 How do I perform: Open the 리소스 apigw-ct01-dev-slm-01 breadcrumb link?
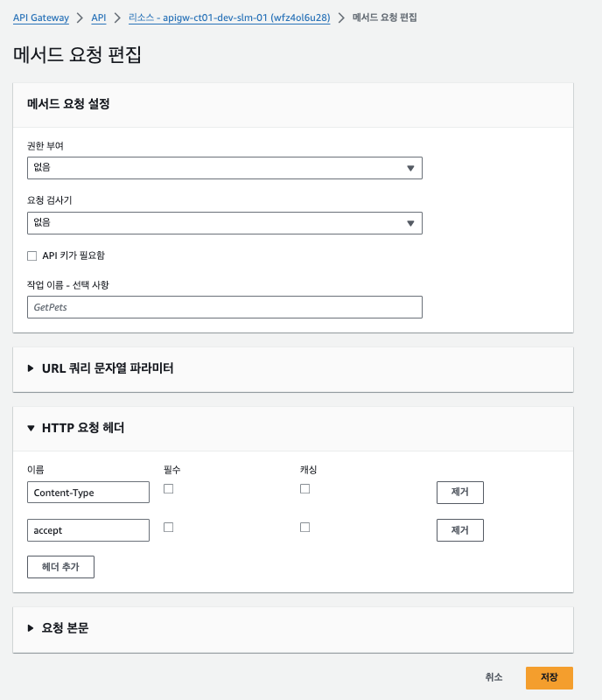pos(229,17)
